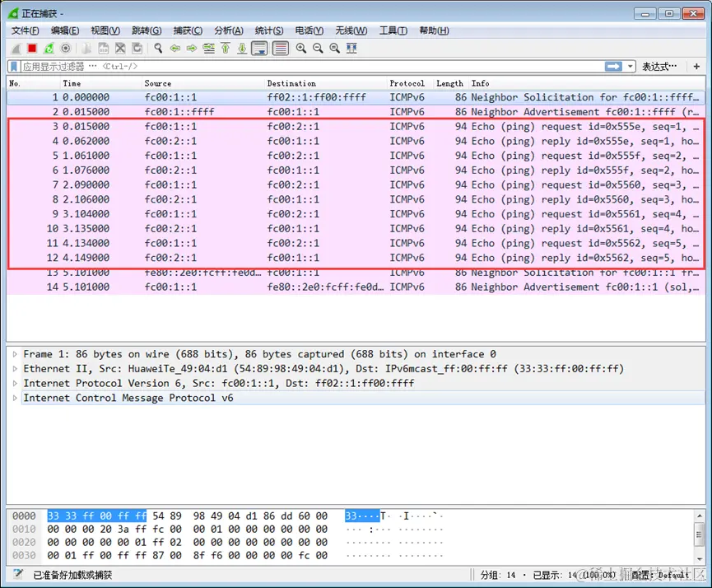Sort packets by the Time column

click(x=100, y=83)
